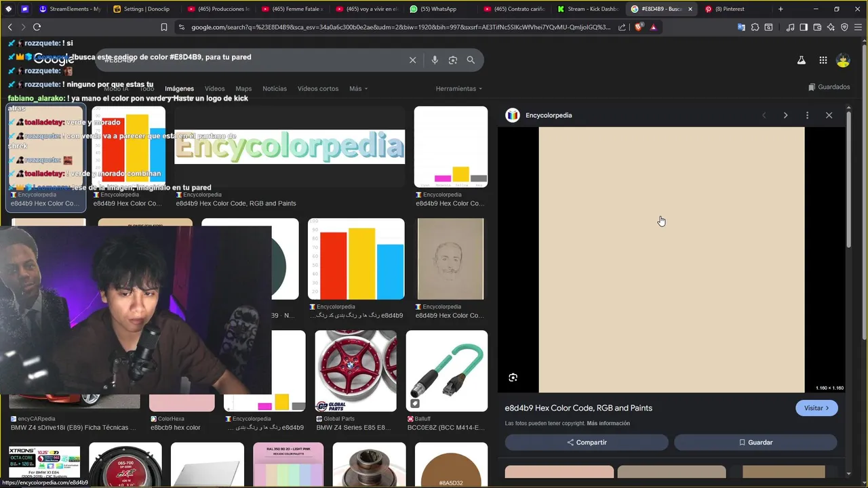The width and height of the screenshot is (868, 488).
Task: Open site settings icon in address bar
Action: click(181, 27)
